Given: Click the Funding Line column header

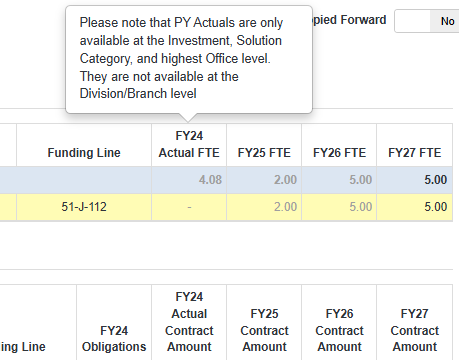Looking at the screenshot, I should point(84,153).
